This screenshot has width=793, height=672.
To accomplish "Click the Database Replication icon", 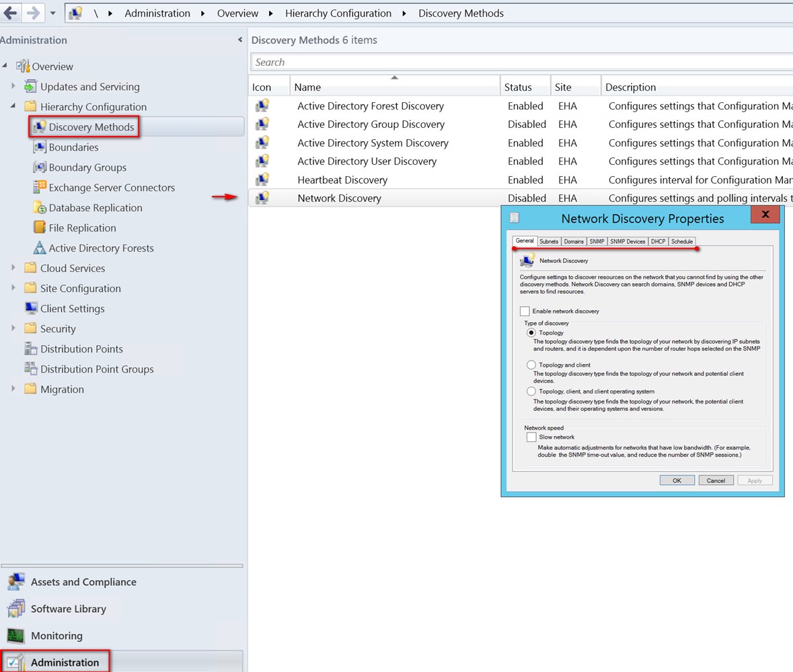I will click(x=40, y=207).
